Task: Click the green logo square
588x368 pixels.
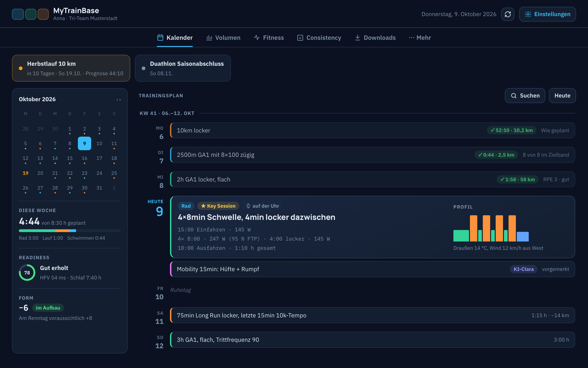Action: tap(31, 14)
